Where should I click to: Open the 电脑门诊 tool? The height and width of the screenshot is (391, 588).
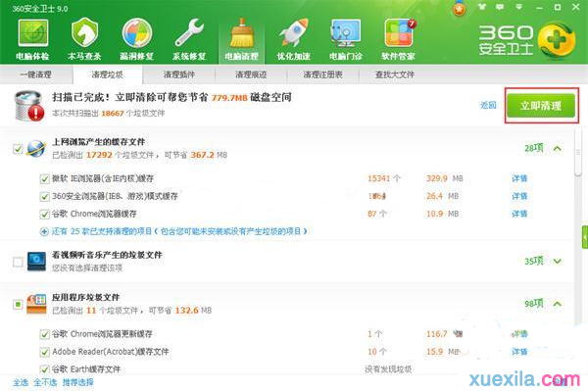click(346, 40)
